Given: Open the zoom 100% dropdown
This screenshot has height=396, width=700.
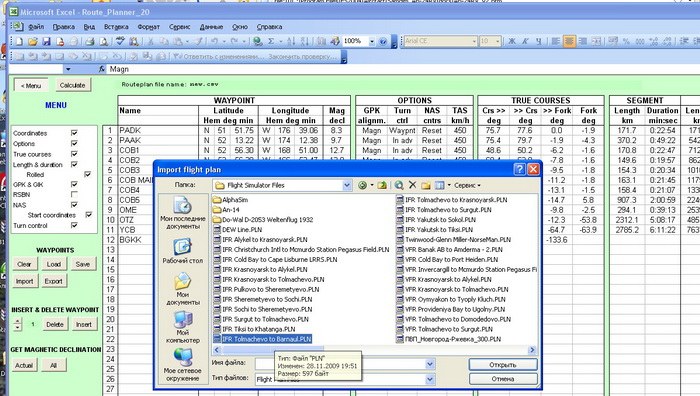Looking at the screenshot, I should [372, 42].
